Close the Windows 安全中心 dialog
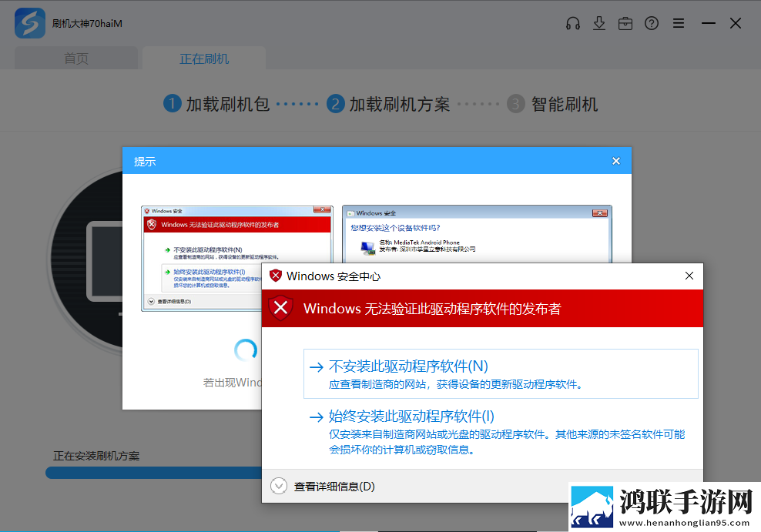The image size is (761, 532). point(689,276)
